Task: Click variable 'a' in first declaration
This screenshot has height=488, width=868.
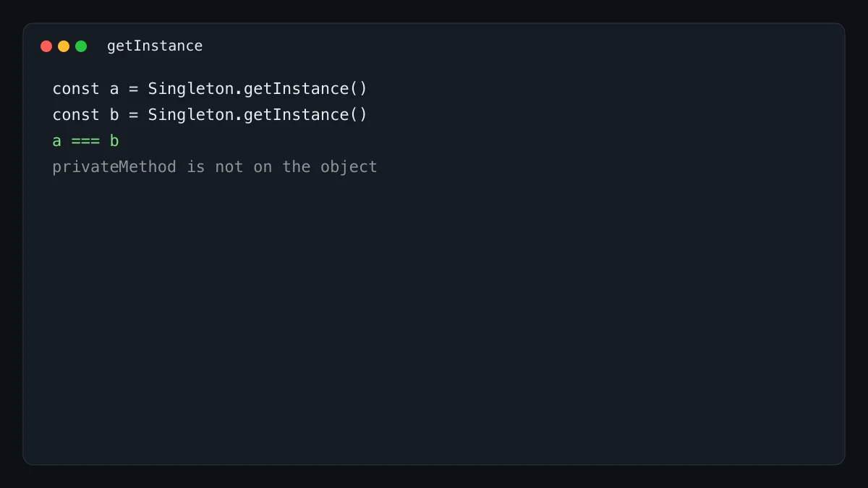Action: point(114,90)
